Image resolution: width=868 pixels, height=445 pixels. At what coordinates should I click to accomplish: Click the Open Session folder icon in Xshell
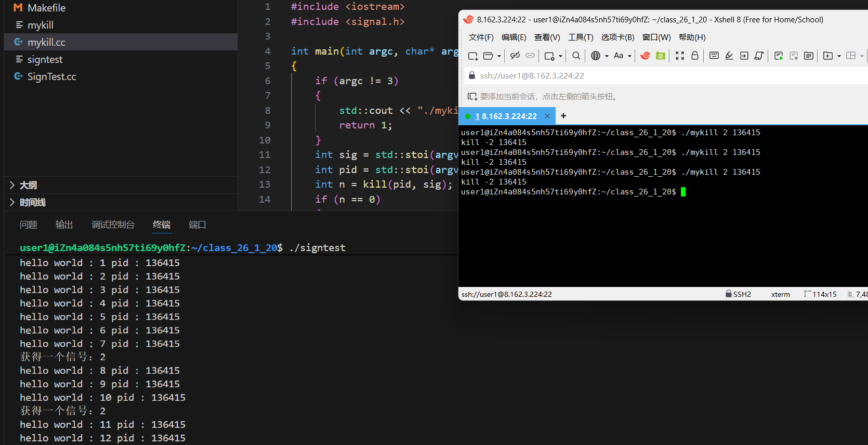coord(488,56)
